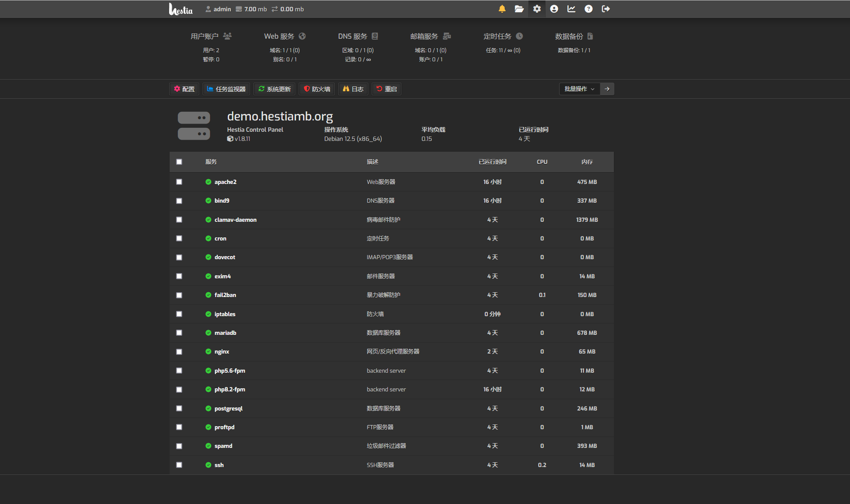850x504 pixels.
Task: Click the cron green status icon
Action: [208, 238]
